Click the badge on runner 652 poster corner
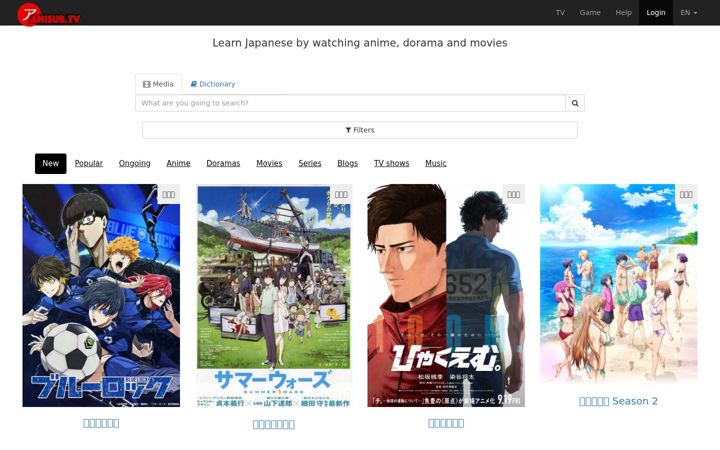Viewport: 720px width, 450px height. tap(513, 195)
